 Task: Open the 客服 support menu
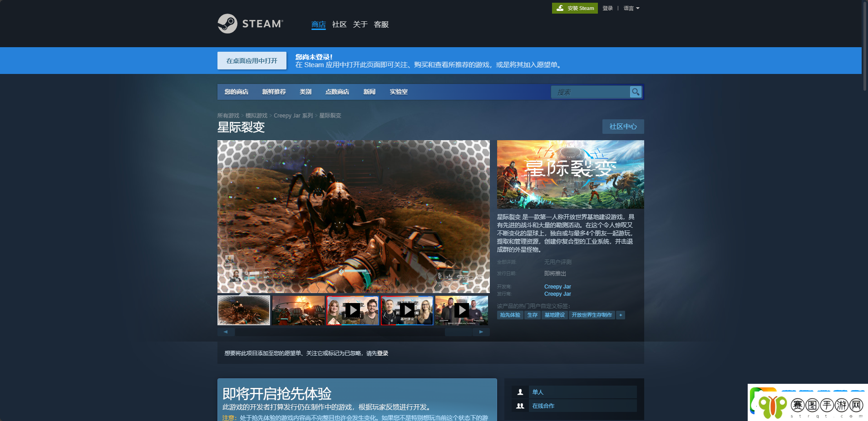[381, 24]
